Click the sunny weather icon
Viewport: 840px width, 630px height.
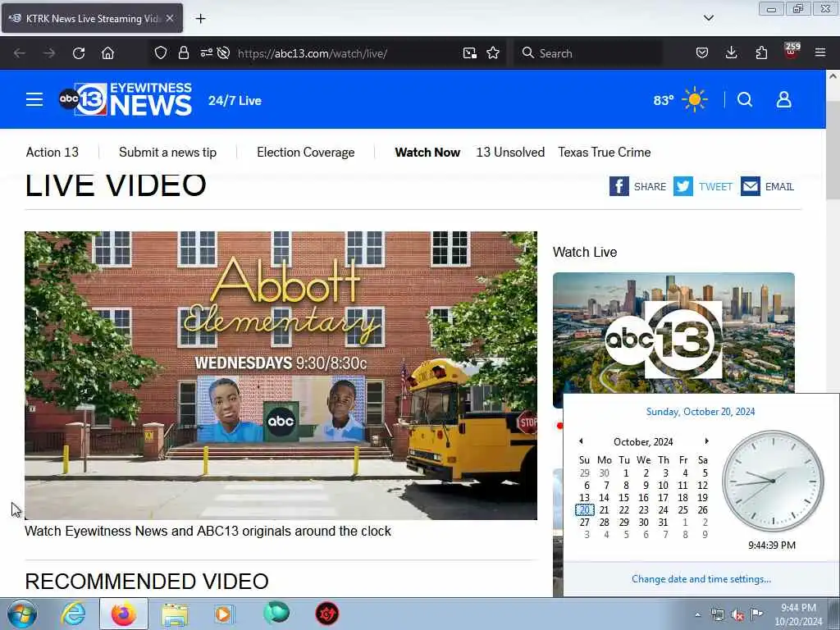tap(695, 99)
